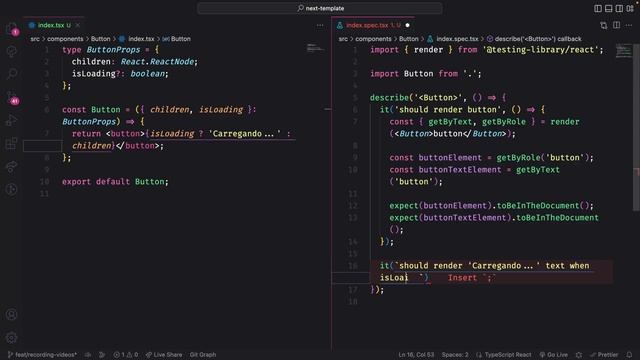
Task: Click Open Changes icon in right editor toolbar
Action: (x=604, y=25)
